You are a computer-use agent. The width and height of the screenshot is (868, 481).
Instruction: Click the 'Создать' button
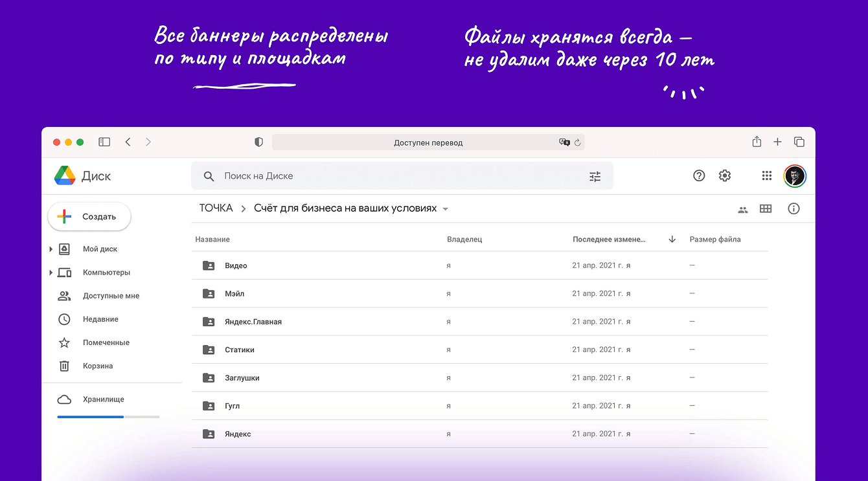coord(89,217)
